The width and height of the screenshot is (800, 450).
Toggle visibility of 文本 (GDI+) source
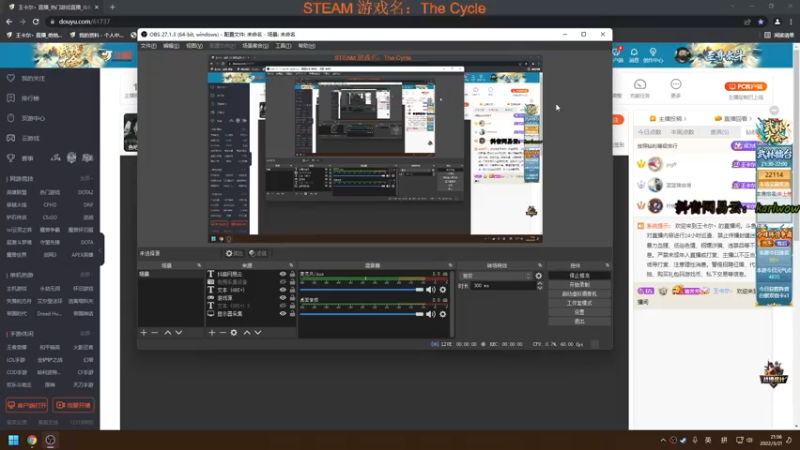click(283, 290)
